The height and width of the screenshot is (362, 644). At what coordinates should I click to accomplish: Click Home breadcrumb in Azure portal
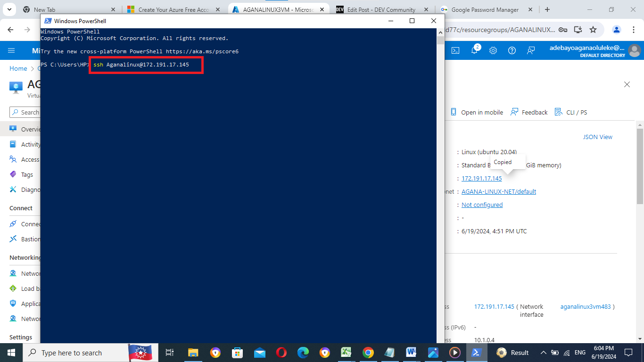click(x=18, y=68)
